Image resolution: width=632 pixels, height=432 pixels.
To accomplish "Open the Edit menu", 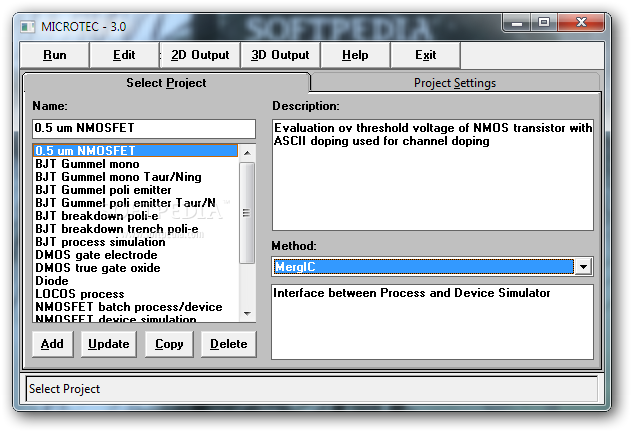I will (x=124, y=55).
